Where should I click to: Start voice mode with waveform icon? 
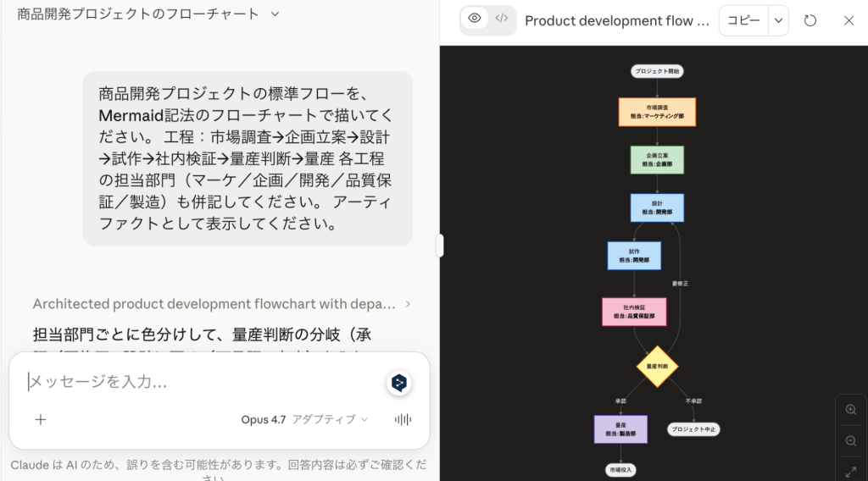(x=403, y=420)
